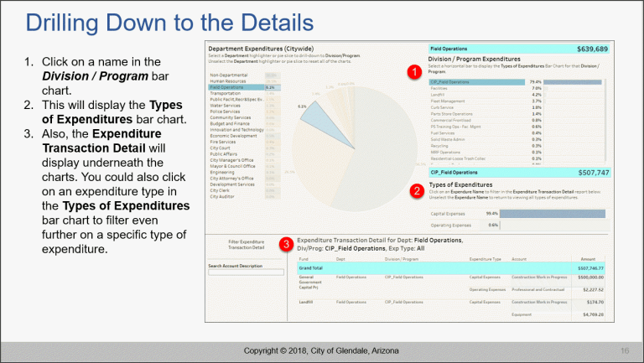This screenshot has height=363, width=644.
Task: Click Filter Expenditure Transaction Detail label
Action: point(246,245)
